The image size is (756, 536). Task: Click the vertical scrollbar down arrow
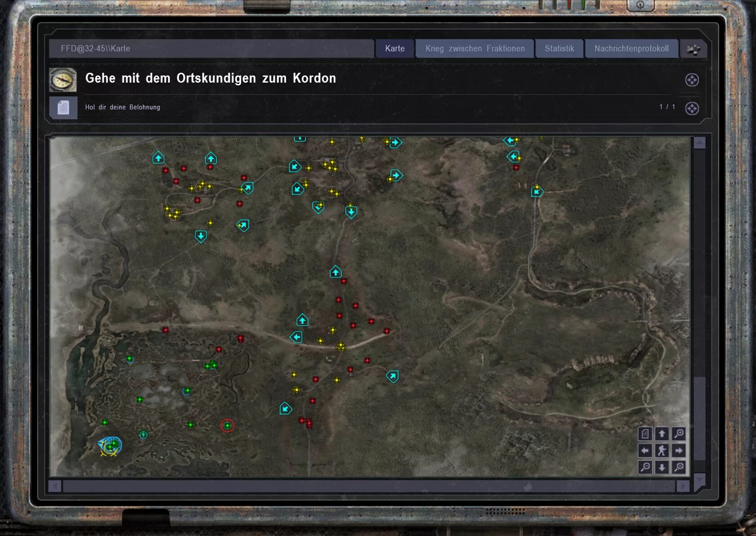click(x=699, y=480)
